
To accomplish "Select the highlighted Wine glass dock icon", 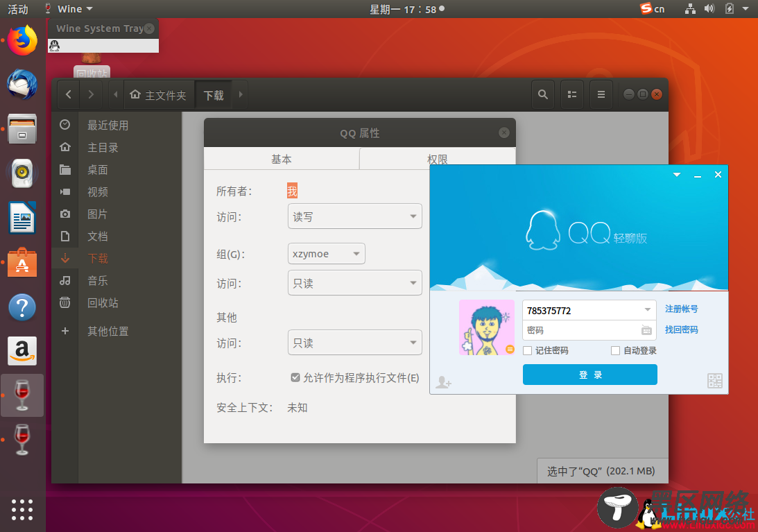I will (x=22, y=395).
